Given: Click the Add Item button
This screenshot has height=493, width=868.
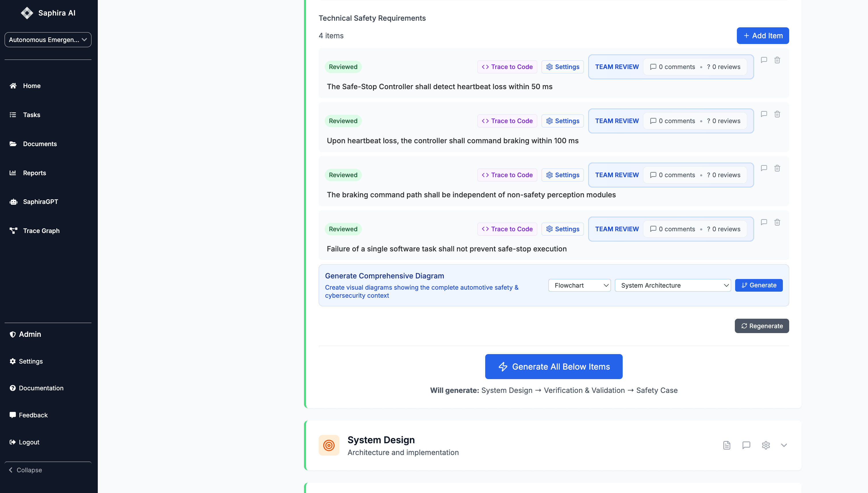Looking at the screenshot, I should pyautogui.click(x=762, y=36).
